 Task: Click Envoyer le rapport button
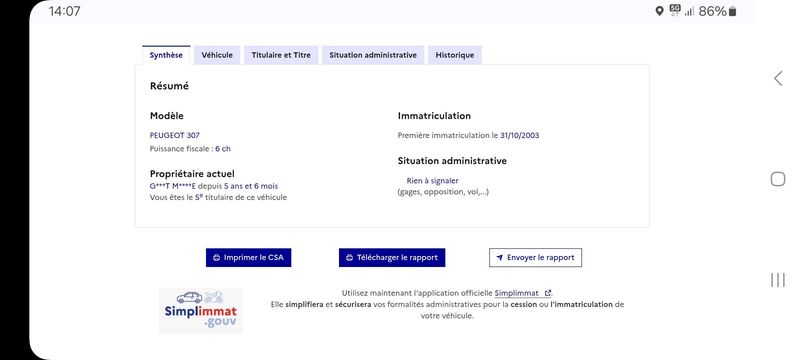pos(535,258)
